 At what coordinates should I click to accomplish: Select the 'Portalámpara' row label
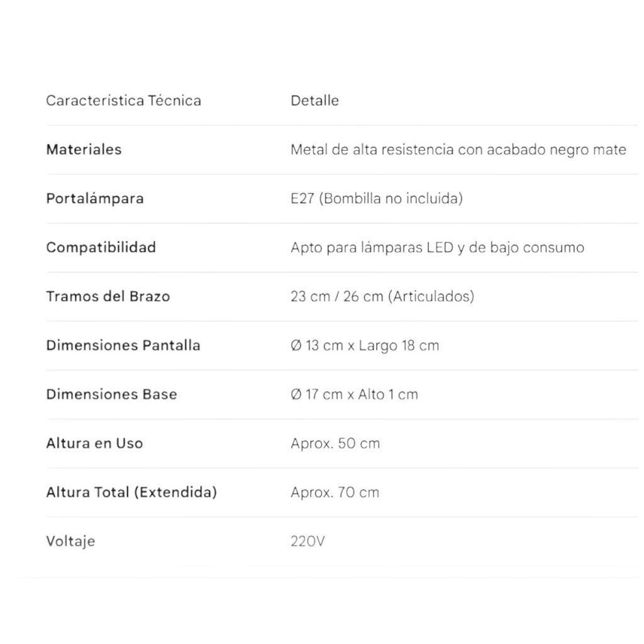94,199
